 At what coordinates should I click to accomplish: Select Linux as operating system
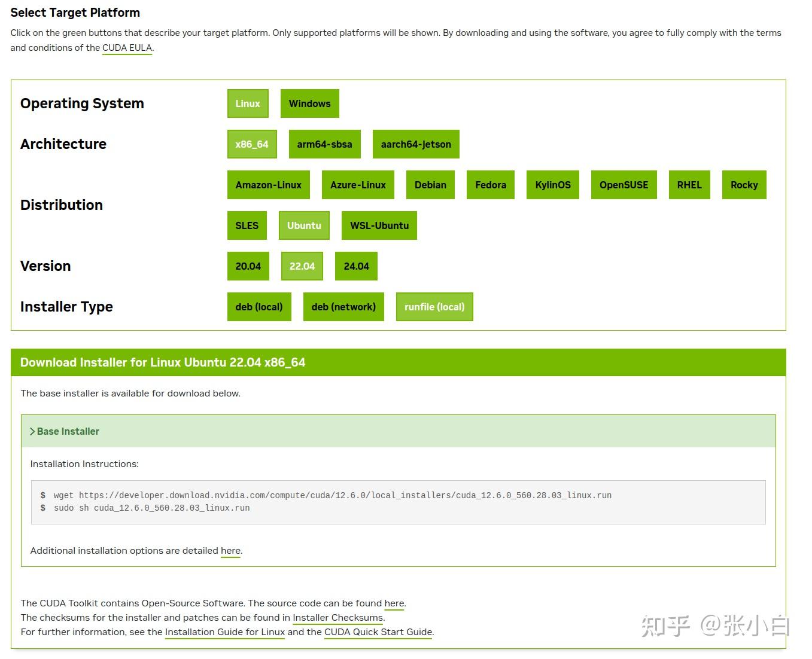pos(248,103)
